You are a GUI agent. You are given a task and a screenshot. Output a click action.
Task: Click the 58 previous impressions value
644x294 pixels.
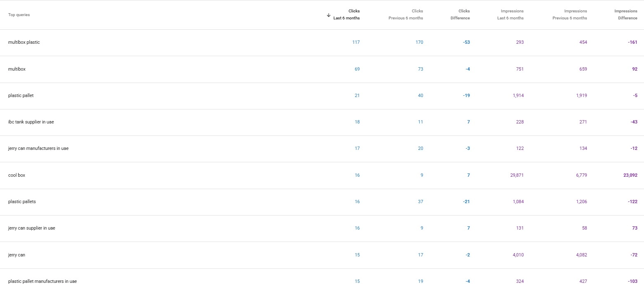[x=585, y=228]
